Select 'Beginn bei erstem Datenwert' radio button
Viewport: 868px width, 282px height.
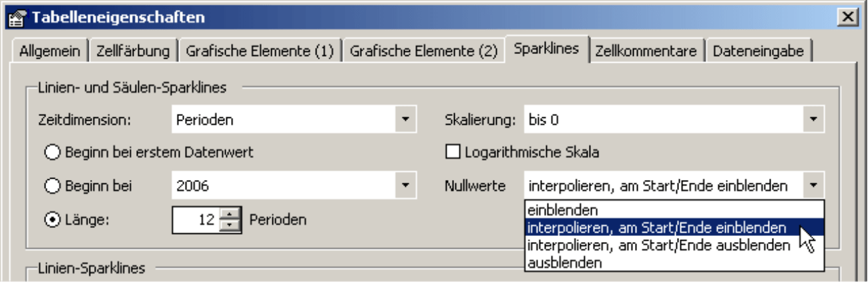pos(53,153)
